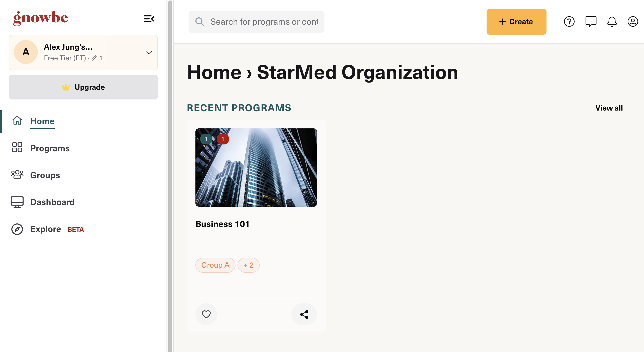Viewport: 644px width, 352px height.
Task: Expand the Alex Jung's workspace dropdown
Action: click(148, 52)
